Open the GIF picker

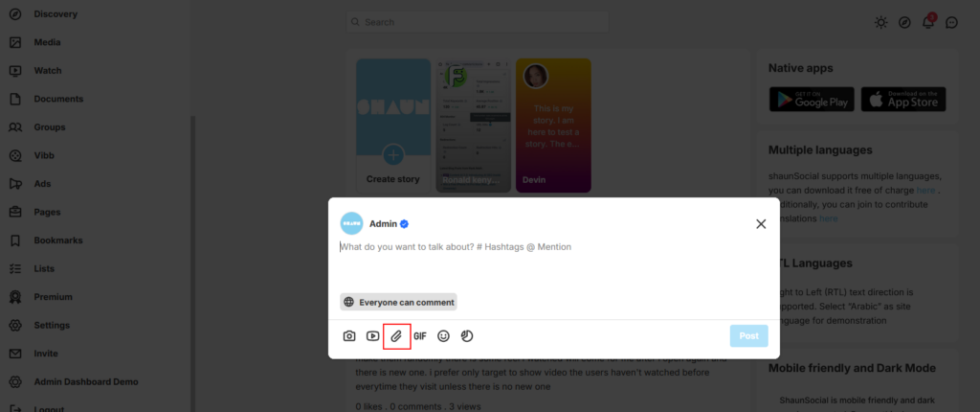click(x=420, y=336)
